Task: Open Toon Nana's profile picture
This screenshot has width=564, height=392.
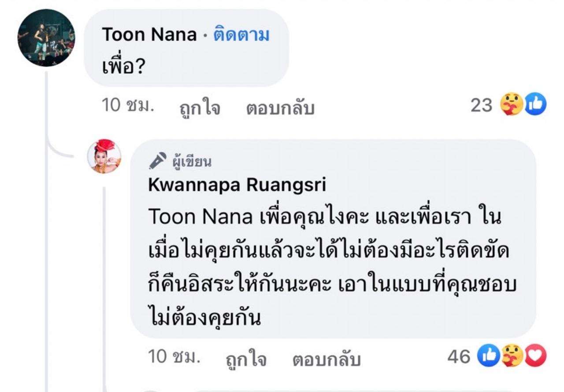Action: (46, 38)
